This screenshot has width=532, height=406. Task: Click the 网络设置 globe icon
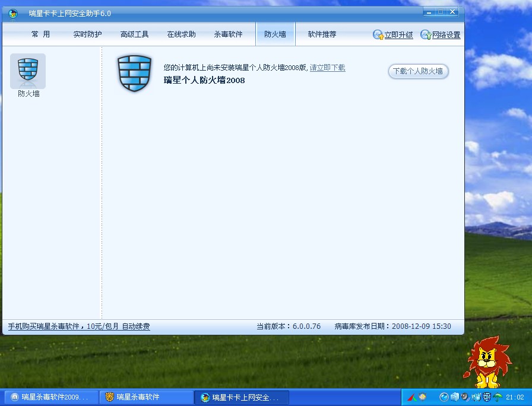(x=426, y=34)
